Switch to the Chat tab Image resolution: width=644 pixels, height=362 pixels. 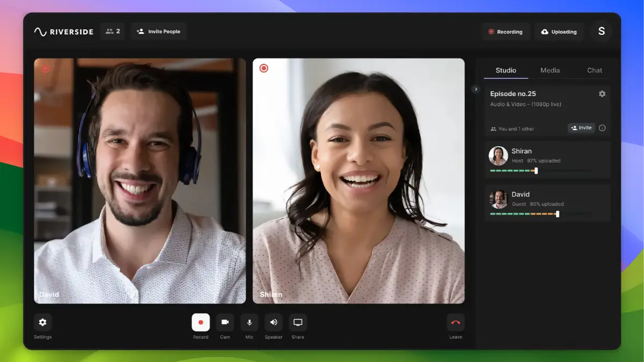pyautogui.click(x=595, y=70)
